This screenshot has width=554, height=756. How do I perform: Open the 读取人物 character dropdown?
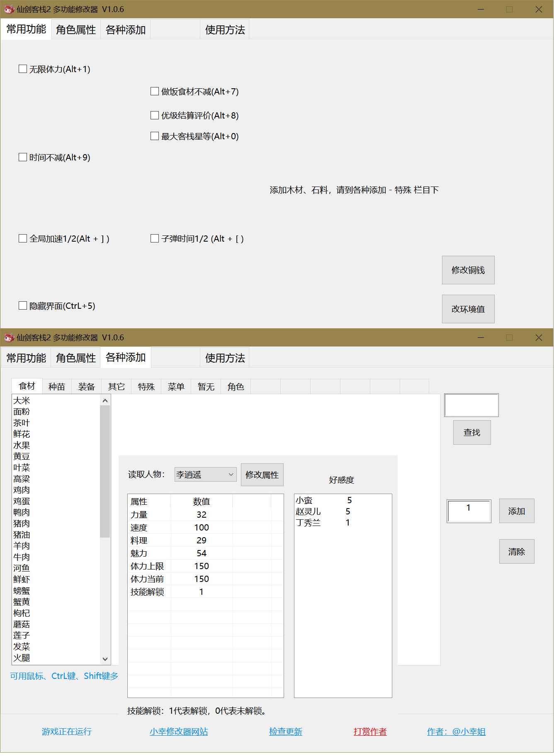click(x=205, y=475)
